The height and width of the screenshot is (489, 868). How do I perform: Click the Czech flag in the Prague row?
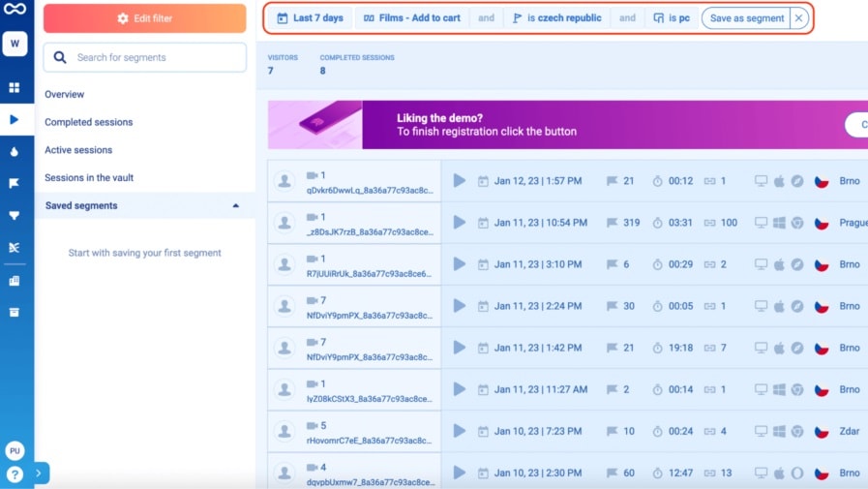coord(822,223)
